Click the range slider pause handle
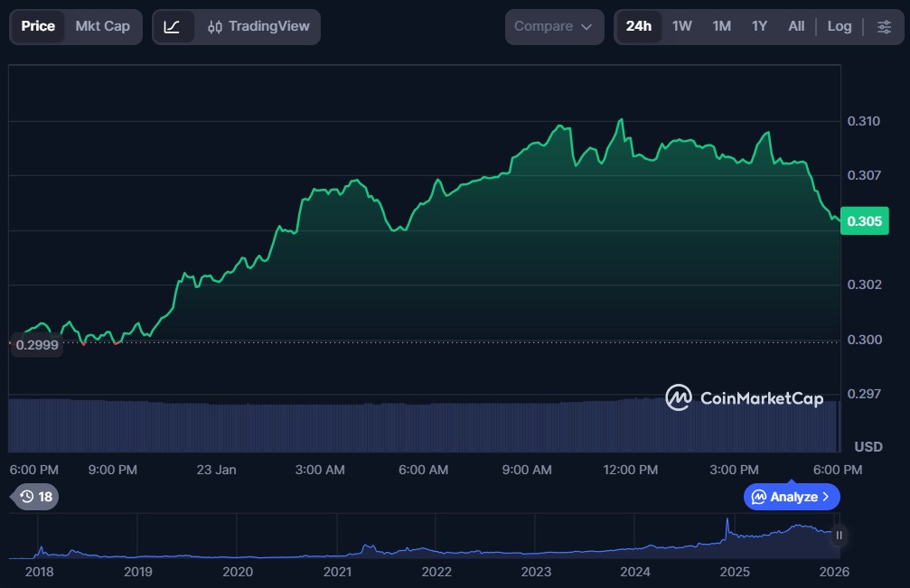The height and width of the screenshot is (588, 910). click(839, 536)
